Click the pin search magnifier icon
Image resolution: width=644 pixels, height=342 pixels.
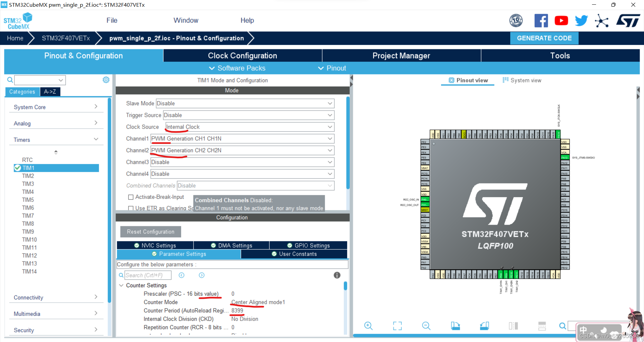(x=562, y=326)
